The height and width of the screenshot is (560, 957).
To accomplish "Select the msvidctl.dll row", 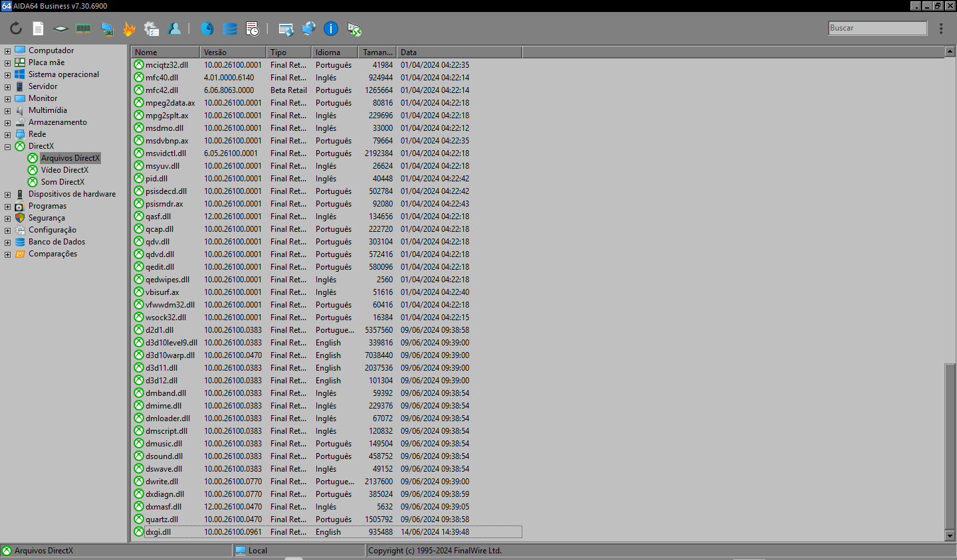I will tap(327, 153).
